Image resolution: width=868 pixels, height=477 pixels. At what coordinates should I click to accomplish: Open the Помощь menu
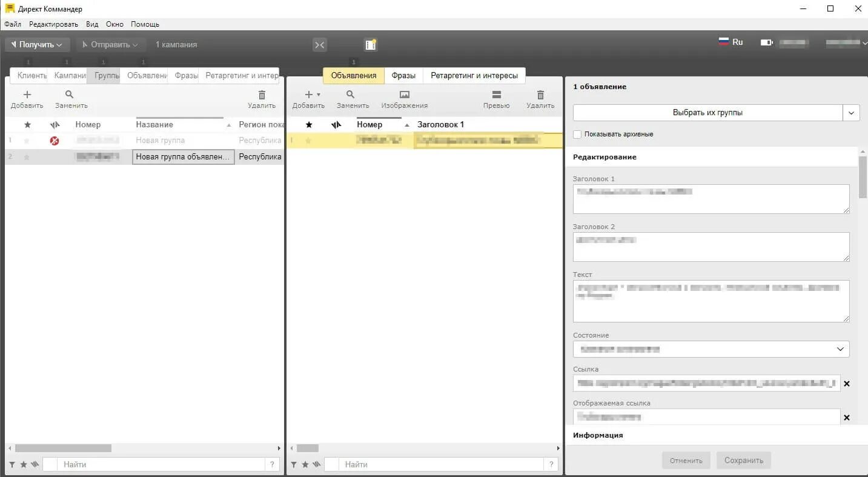[x=145, y=24]
